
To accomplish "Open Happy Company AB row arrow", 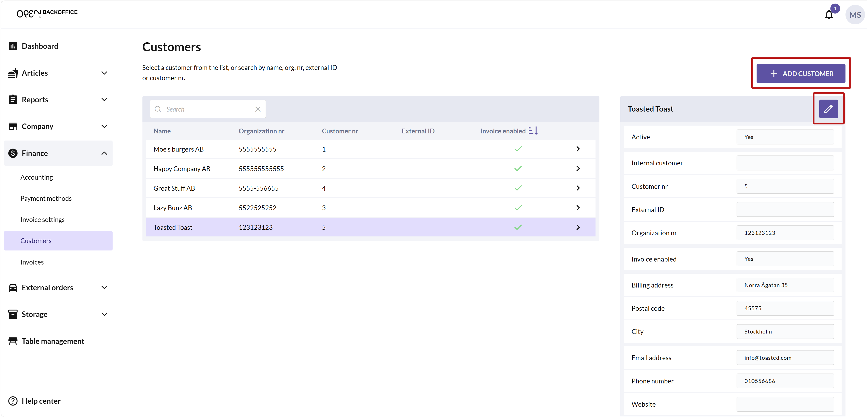I will (x=578, y=168).
